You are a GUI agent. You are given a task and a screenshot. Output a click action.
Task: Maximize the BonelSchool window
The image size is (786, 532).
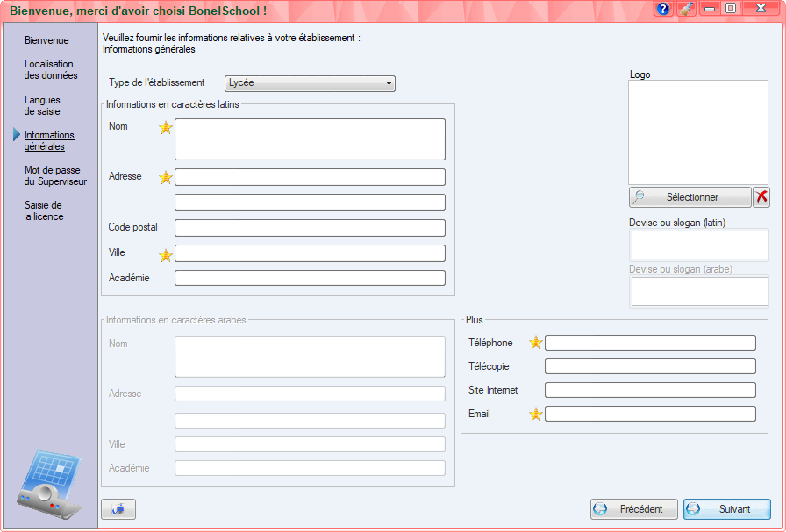[731, 8]
